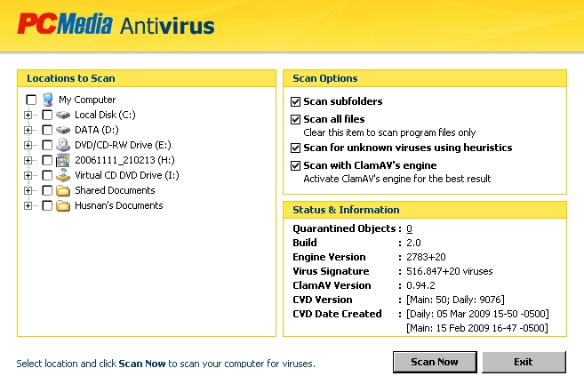
Task: Click the Husnan's Documents folder icon
Action: pos(63,205)
